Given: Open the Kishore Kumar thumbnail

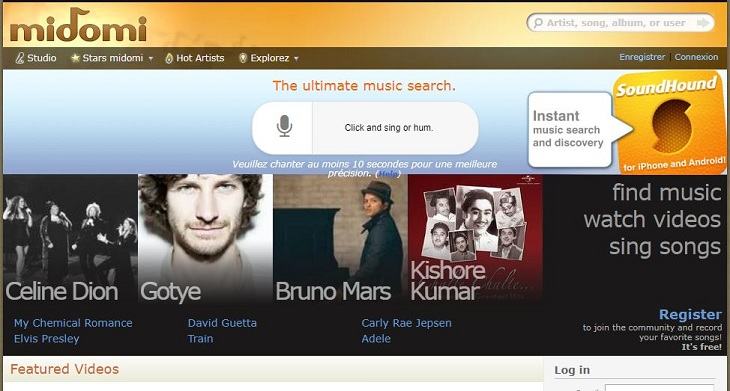Looking at the screenshot, I should tap(475, 239).
